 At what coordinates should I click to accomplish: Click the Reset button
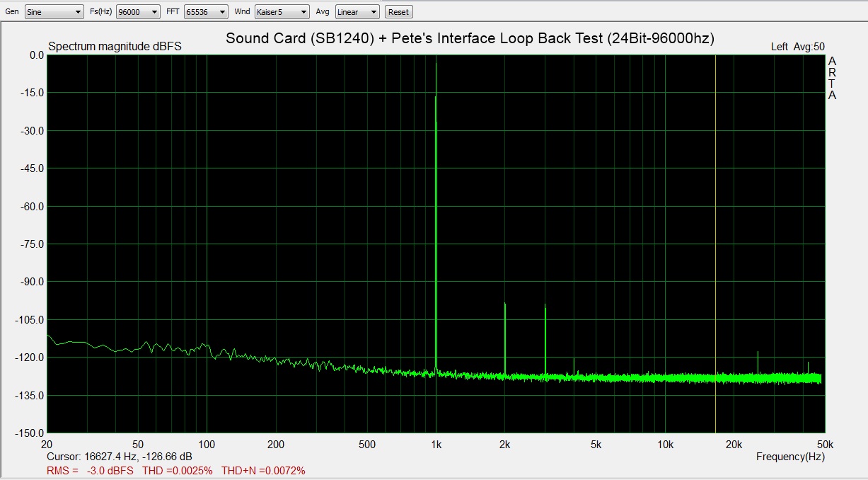point(398,12)
